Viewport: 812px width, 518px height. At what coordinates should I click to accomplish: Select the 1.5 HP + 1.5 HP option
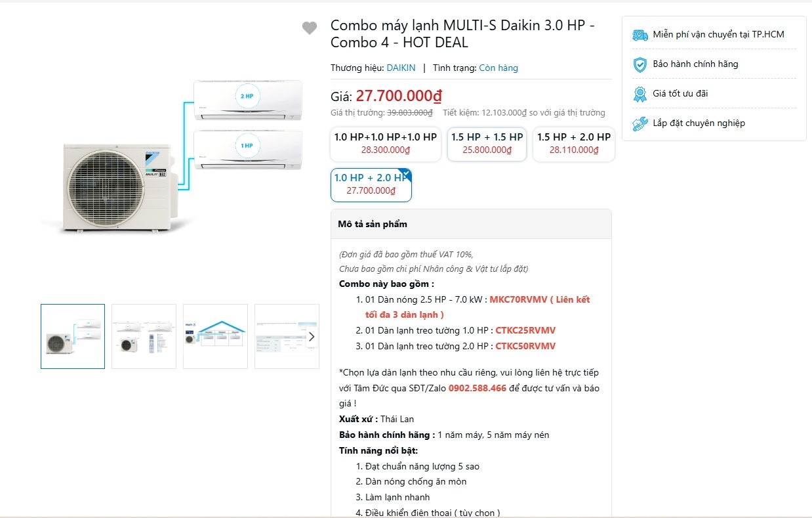tap(487, 144)
